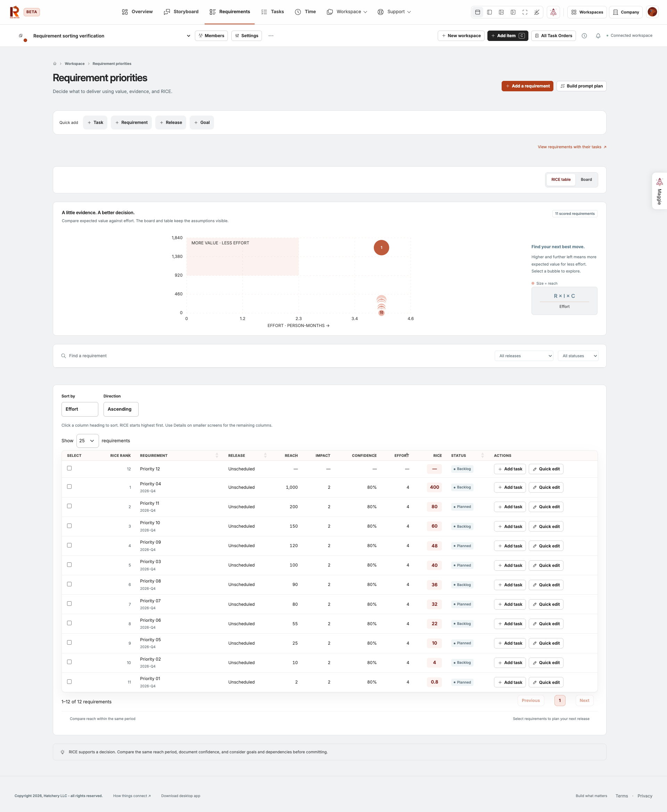The image size is (667, 812).
Task: Select the Priority 09 checkbox
Action: (x=69, y=545)
